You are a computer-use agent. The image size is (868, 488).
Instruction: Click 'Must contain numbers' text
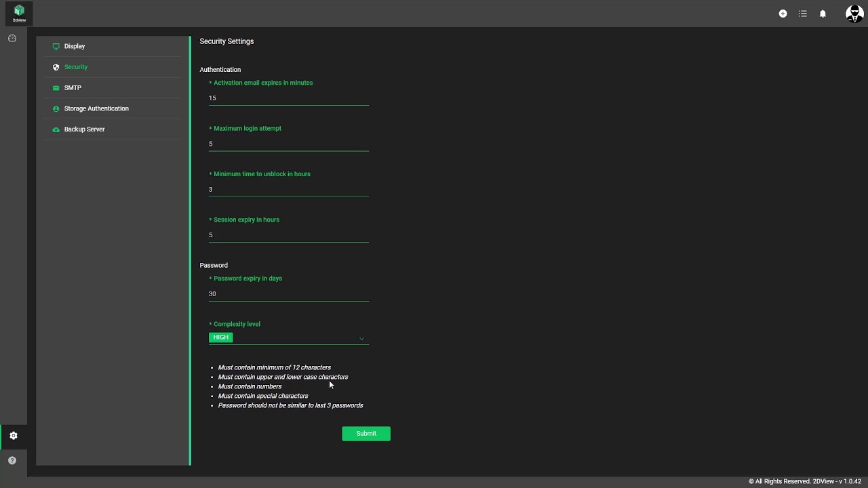click(250, 386)
